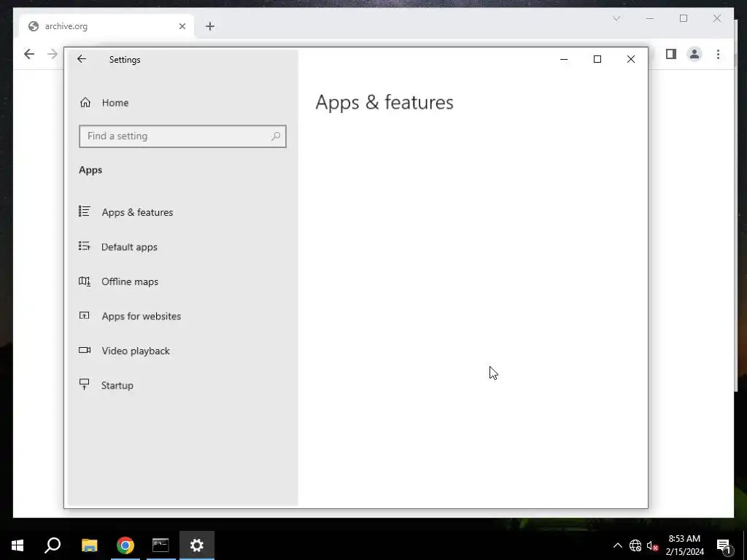Click the Settings gear in the taskbar

pyautogui.click(x=197, y=545)
